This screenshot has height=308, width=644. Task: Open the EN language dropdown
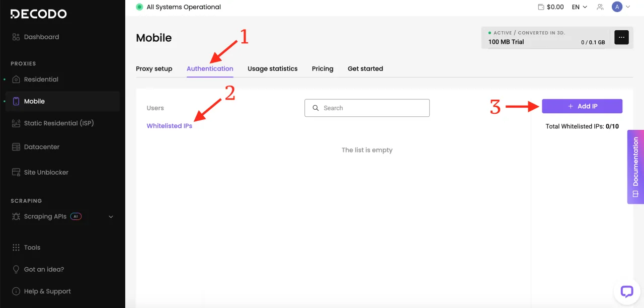pos(579,7)
